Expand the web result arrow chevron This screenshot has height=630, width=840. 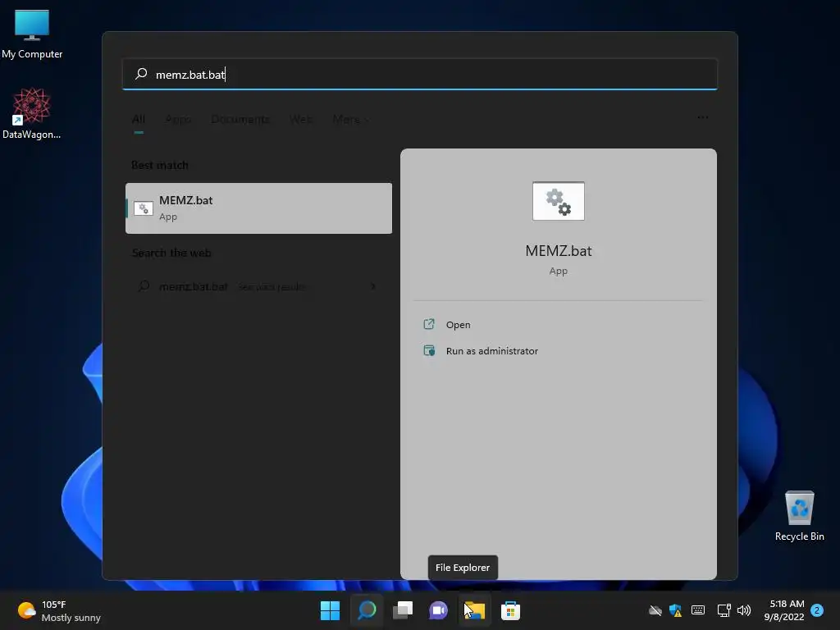click(373, 286)
